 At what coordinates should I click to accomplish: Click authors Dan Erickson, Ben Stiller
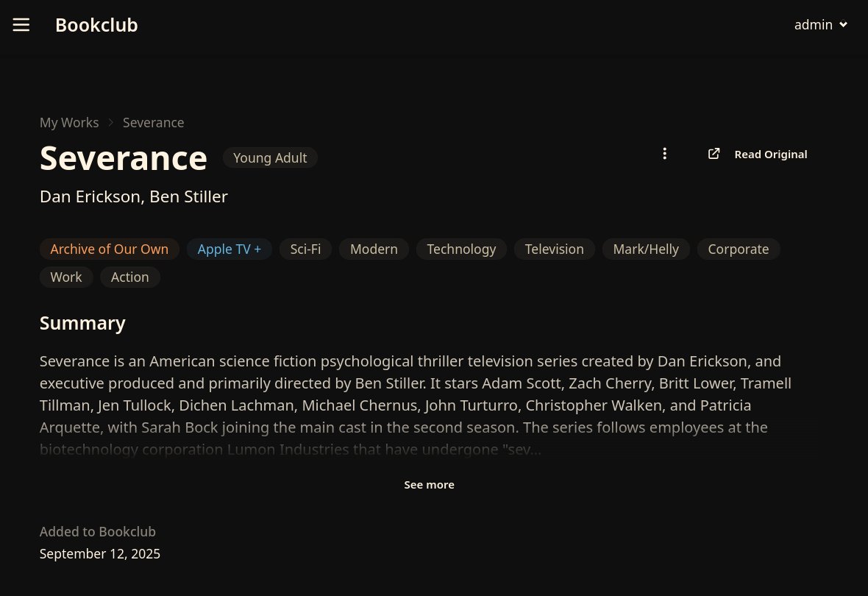click(134, 196)
